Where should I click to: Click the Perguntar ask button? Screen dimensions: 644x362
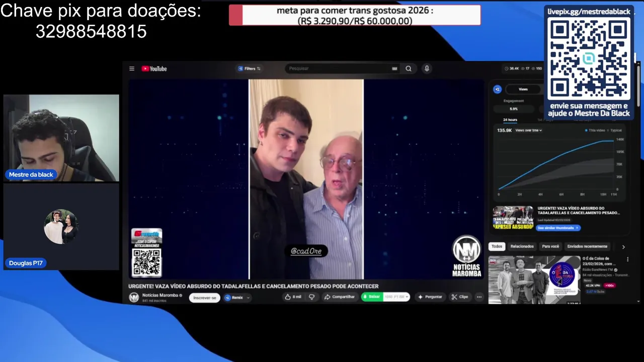(430, 297)
